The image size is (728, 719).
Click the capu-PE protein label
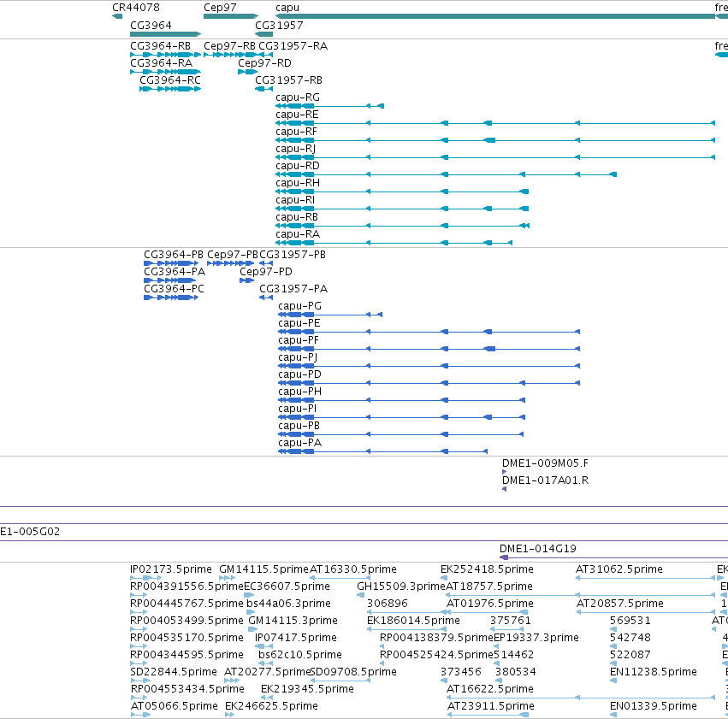coord(299,323)
